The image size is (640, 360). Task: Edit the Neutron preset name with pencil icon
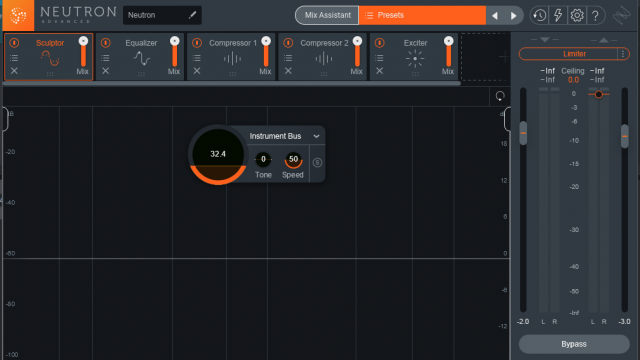[193, 15]
